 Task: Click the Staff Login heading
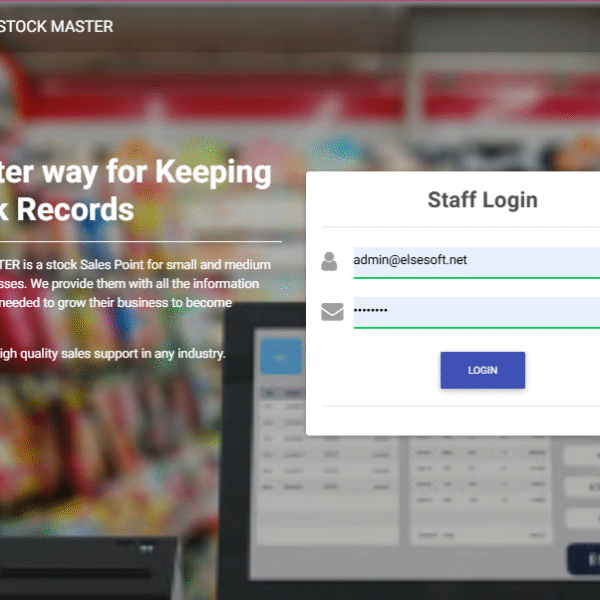coord(482,199)
